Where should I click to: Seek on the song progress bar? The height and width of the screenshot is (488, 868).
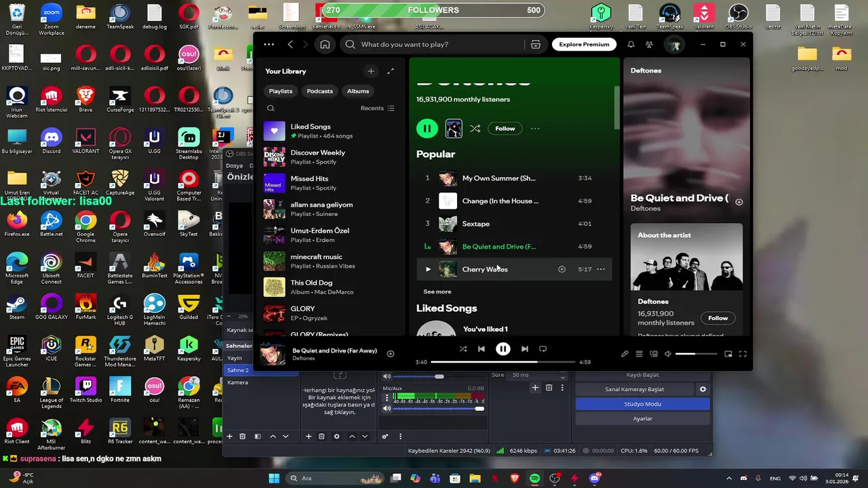502,362
